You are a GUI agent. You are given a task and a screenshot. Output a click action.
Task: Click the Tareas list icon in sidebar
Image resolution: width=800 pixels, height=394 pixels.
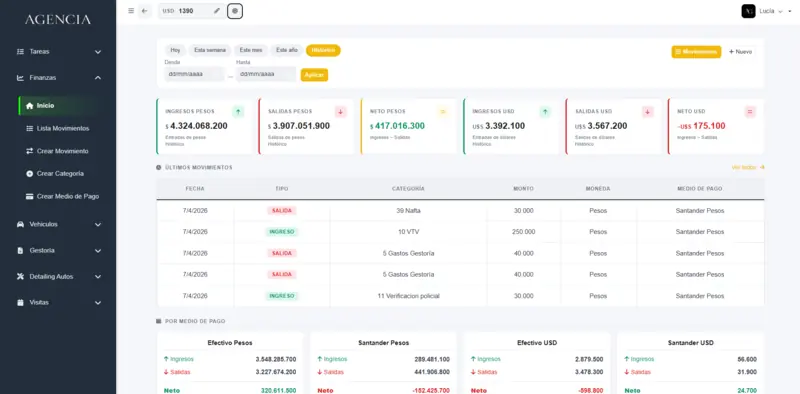click(20, 52)
